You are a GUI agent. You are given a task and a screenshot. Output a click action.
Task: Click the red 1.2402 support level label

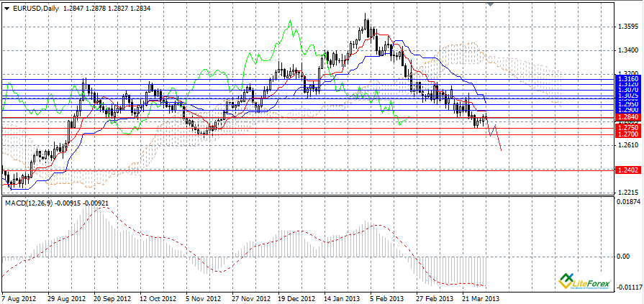pyautogui.click(x=627, y=170)
